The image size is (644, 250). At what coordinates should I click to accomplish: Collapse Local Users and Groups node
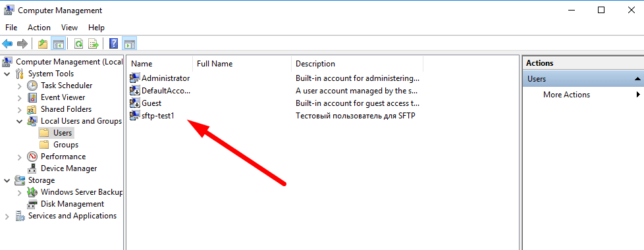(19, 121)
